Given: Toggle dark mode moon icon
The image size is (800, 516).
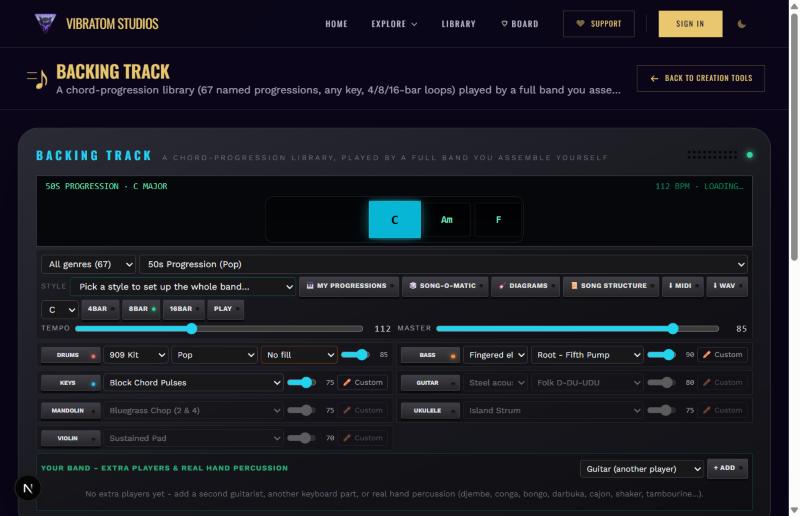Looking at the screenshot, I should 741,24.
